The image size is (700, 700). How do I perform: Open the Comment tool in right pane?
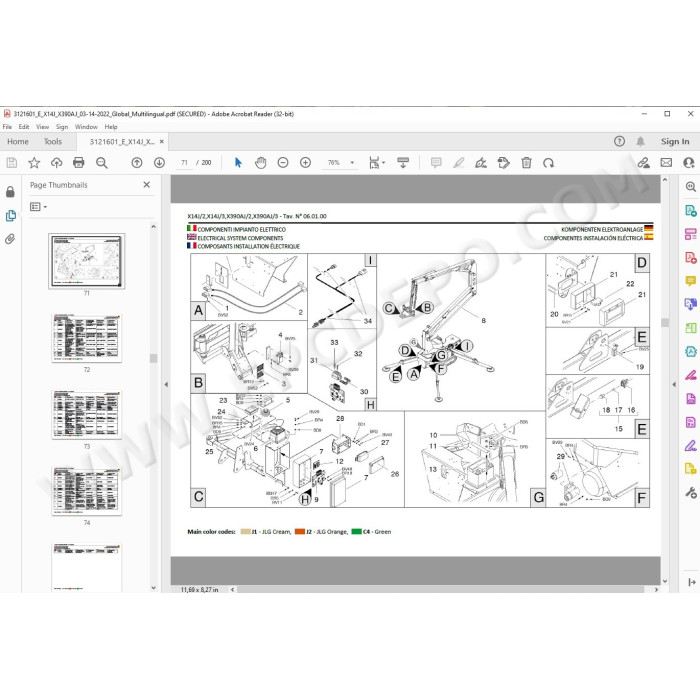pos(691,281)
